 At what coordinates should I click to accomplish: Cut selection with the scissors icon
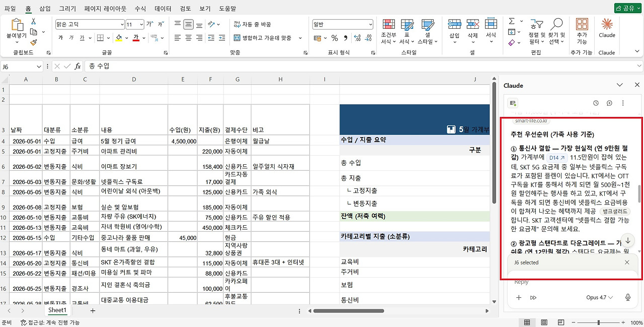click(34, 21)
